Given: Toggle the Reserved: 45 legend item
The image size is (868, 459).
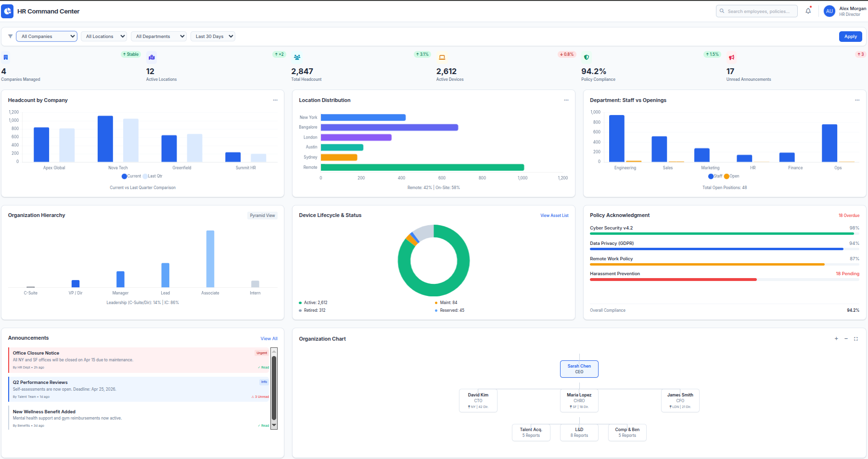Looking at the screenshot, I should tap(449, 310).
